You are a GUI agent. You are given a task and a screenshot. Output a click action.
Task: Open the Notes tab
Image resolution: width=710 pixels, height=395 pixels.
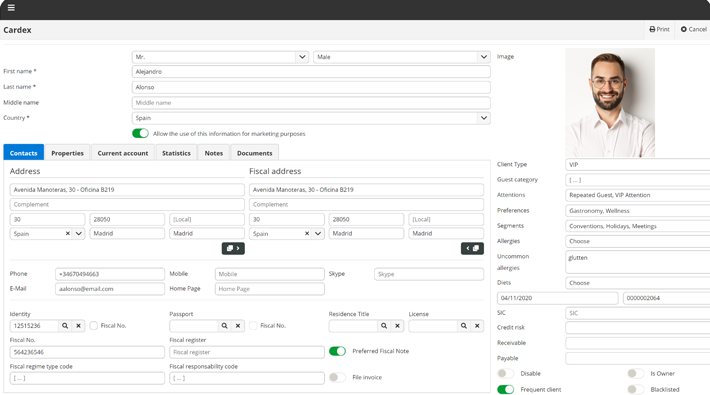pyautogui.click(x=214, y=153)
